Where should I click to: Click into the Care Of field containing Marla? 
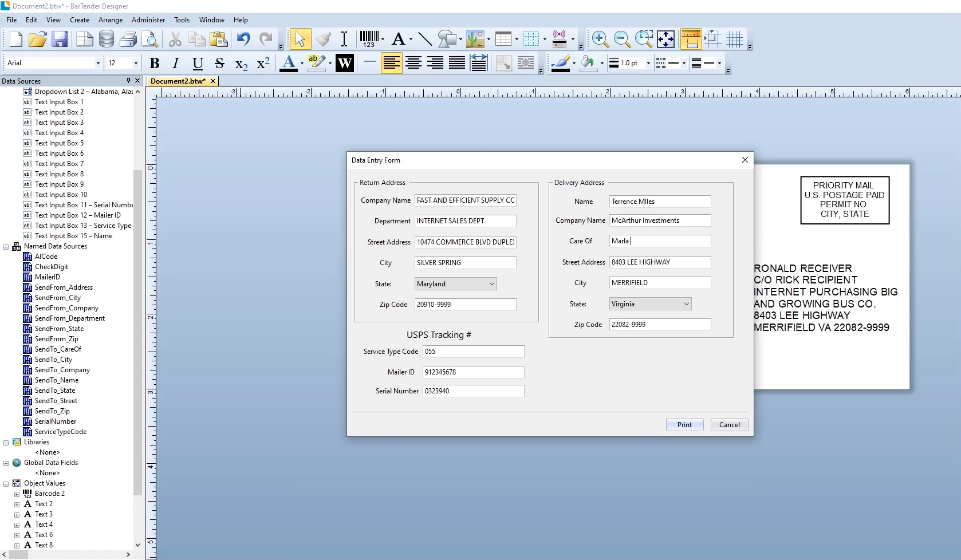point(660,241)
